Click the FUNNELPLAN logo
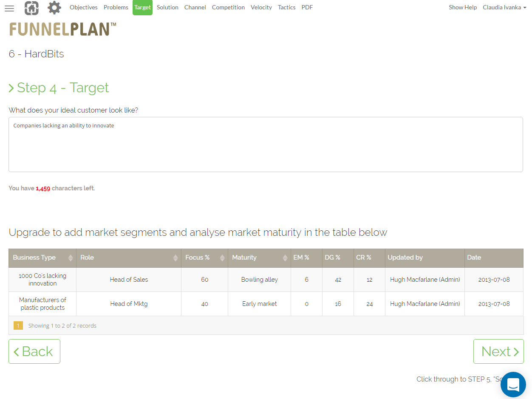The image size is (532, 399). pyautogui.click(x=62, y=30)
